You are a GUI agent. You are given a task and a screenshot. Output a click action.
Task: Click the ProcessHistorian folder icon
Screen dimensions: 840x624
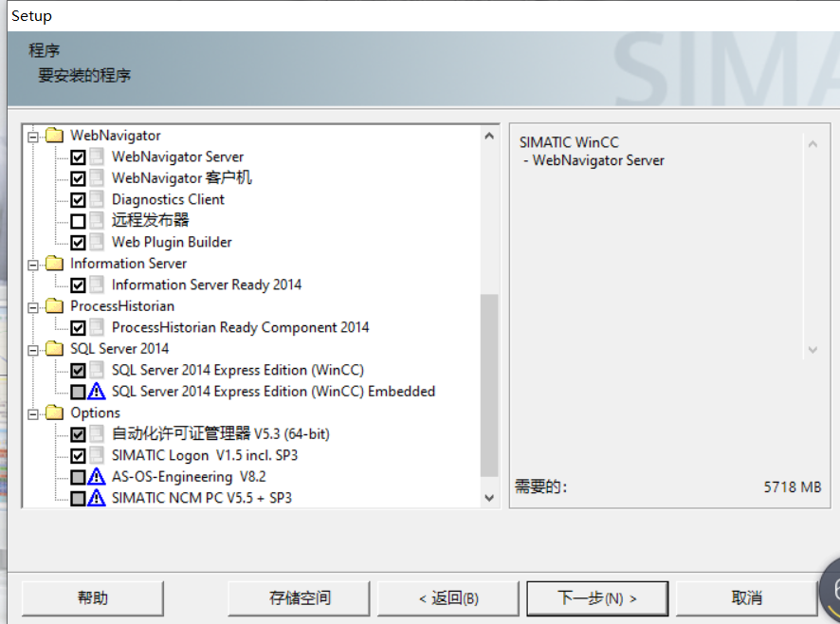[x=53, y=305]
